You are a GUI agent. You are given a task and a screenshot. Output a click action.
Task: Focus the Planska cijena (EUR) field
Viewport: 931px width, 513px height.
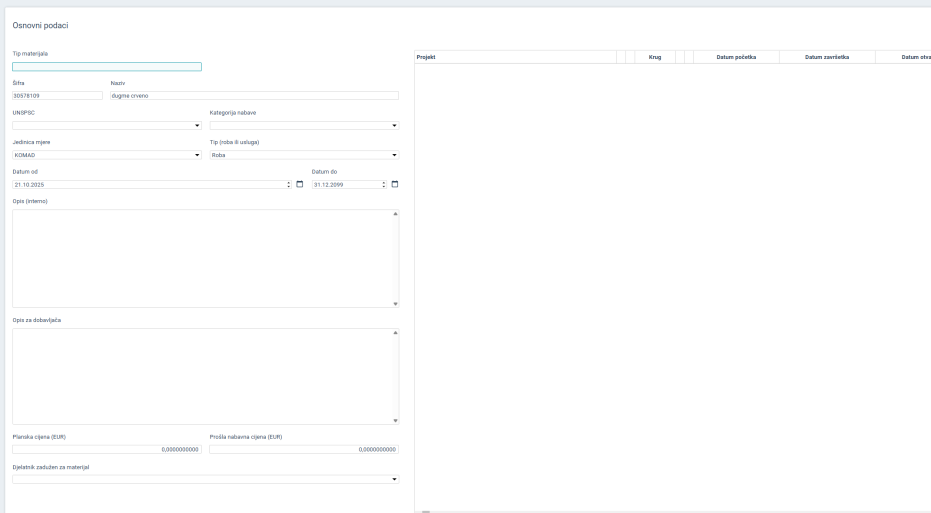107,450
